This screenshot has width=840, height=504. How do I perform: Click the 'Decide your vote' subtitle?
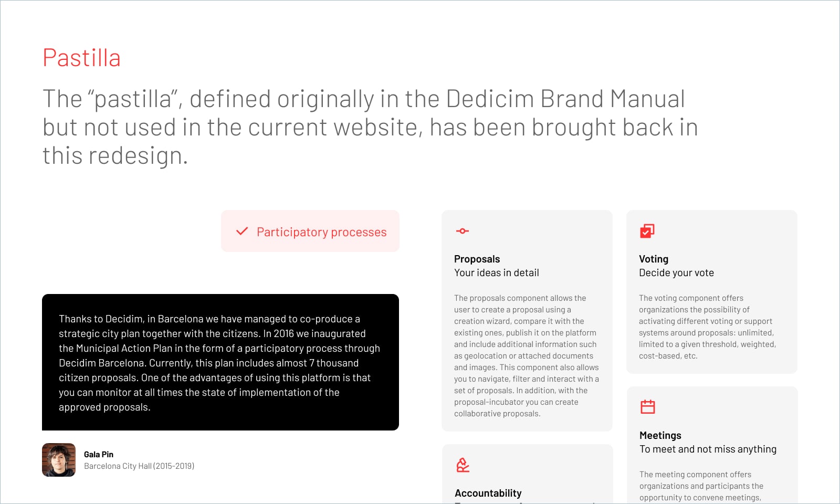click(676, 272)
